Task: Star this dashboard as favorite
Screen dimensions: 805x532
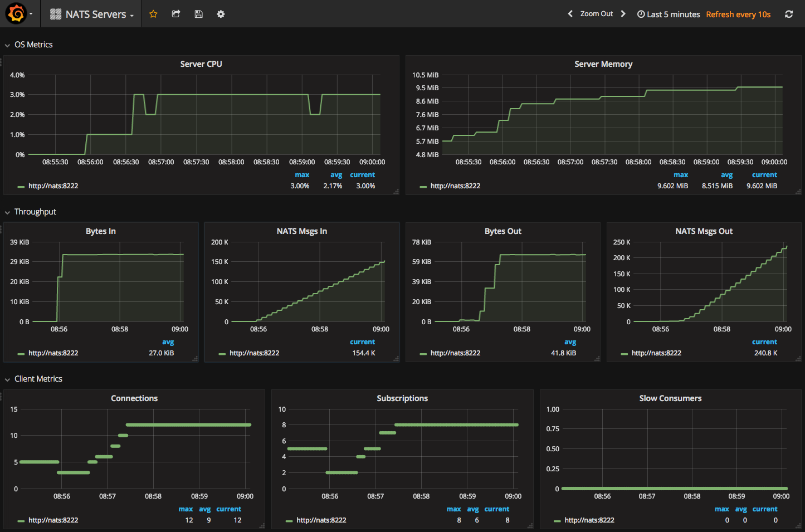Action: tap(153, 14)
